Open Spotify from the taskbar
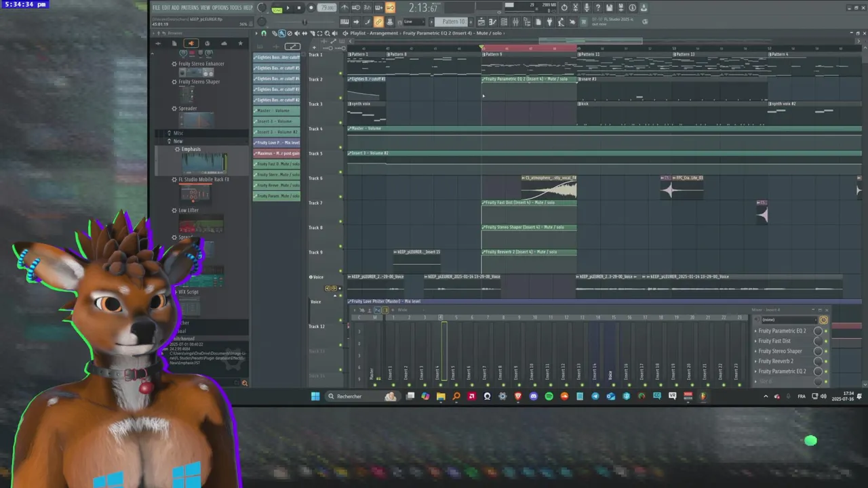 tap(549, 396)
